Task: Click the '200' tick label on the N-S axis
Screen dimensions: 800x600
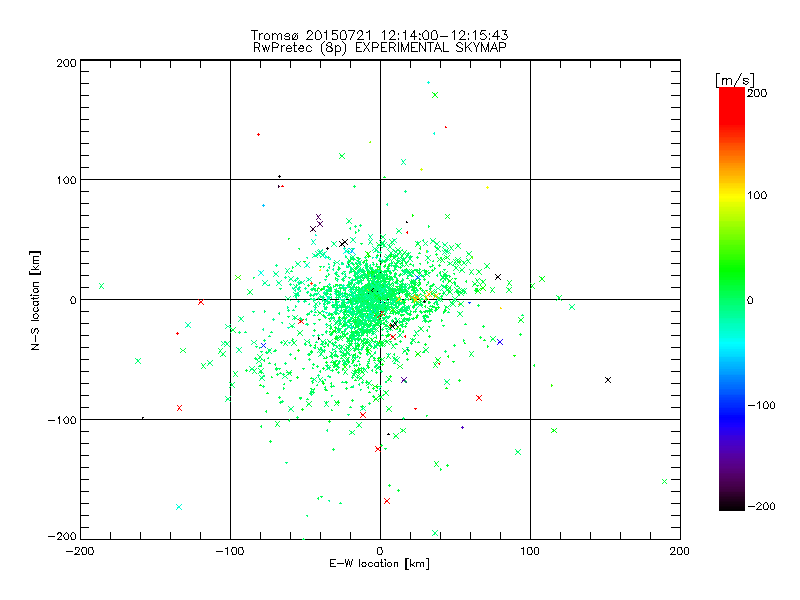Action: tap(66, 63)
